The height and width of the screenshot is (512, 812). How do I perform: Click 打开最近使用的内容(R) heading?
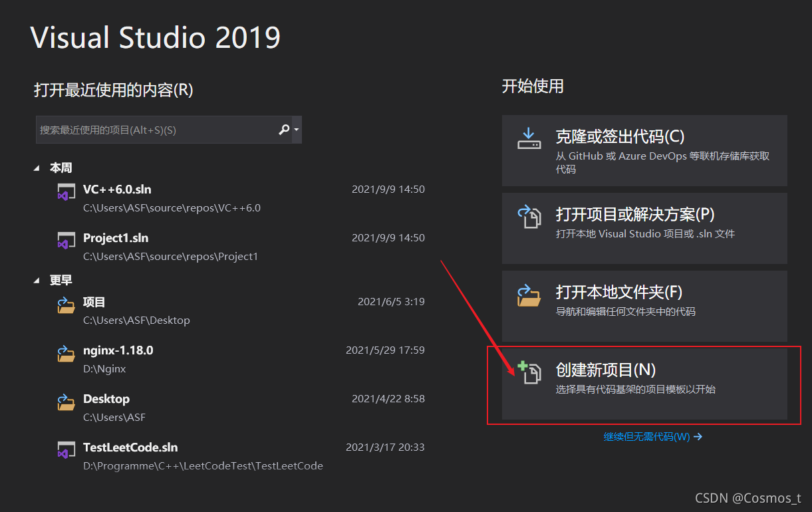pyautogui.click(x=114, y=90)
